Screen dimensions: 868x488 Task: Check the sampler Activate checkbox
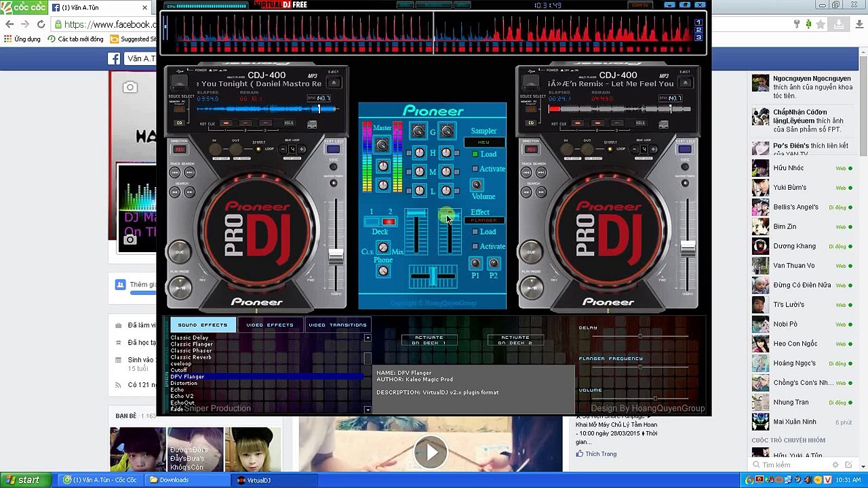coord(475,169)
